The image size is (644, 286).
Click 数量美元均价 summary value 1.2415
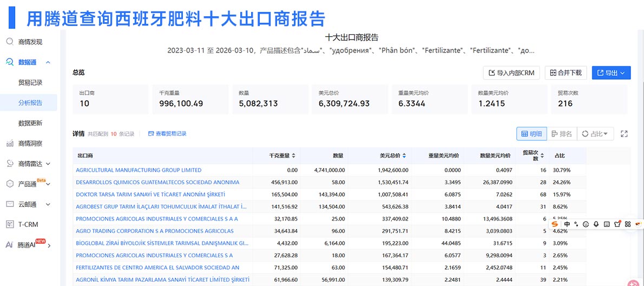[x=491, y=103]
